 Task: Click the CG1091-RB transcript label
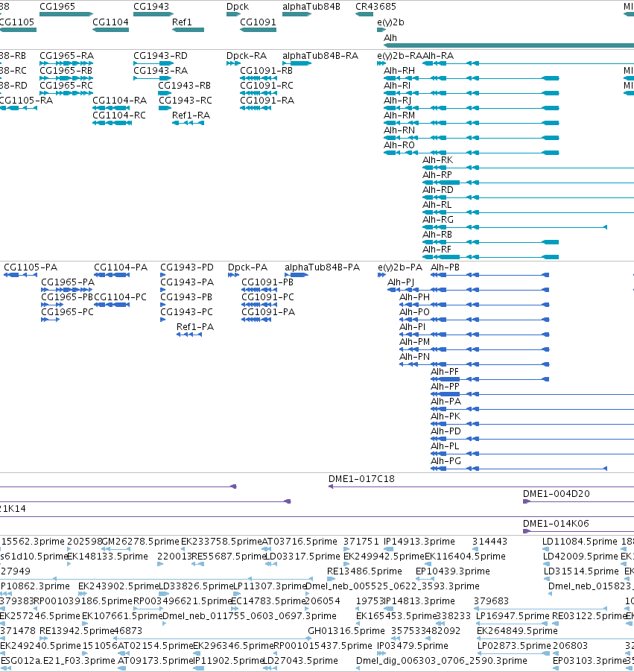[x=267, y=70]
